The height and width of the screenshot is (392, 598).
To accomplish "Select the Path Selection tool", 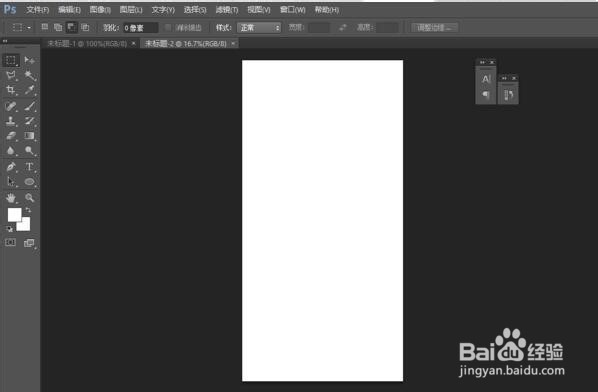I will (x=11, y=182).
